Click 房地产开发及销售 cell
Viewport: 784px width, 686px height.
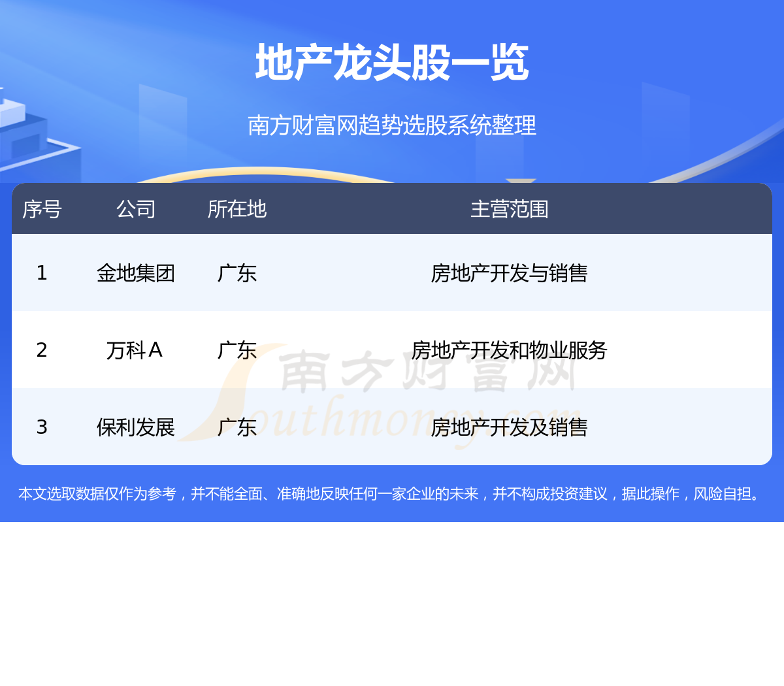point(510,427)
